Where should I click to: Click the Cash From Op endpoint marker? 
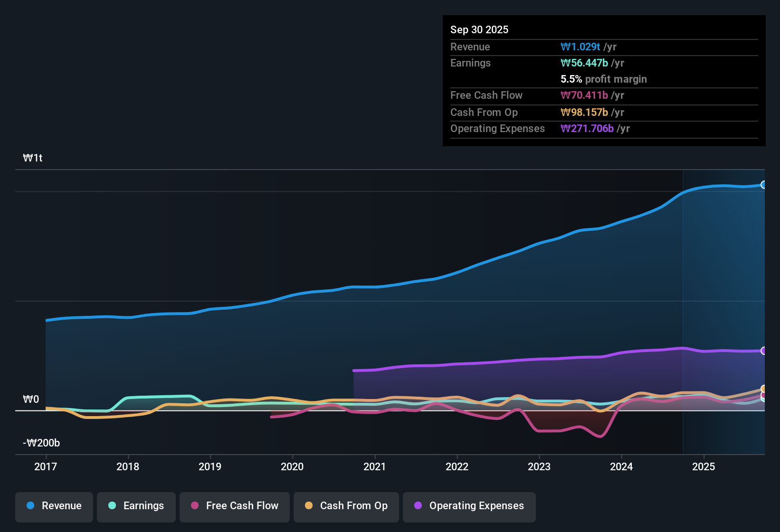[764, 389]
